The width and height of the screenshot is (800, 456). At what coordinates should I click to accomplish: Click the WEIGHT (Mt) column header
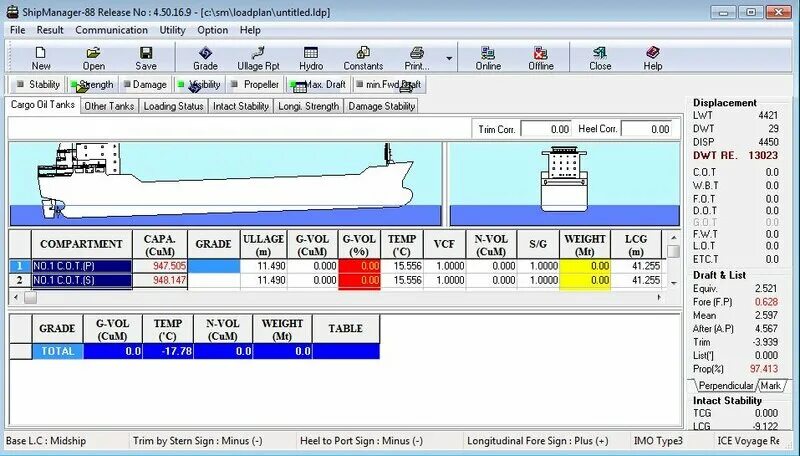(x=585, y=244)
